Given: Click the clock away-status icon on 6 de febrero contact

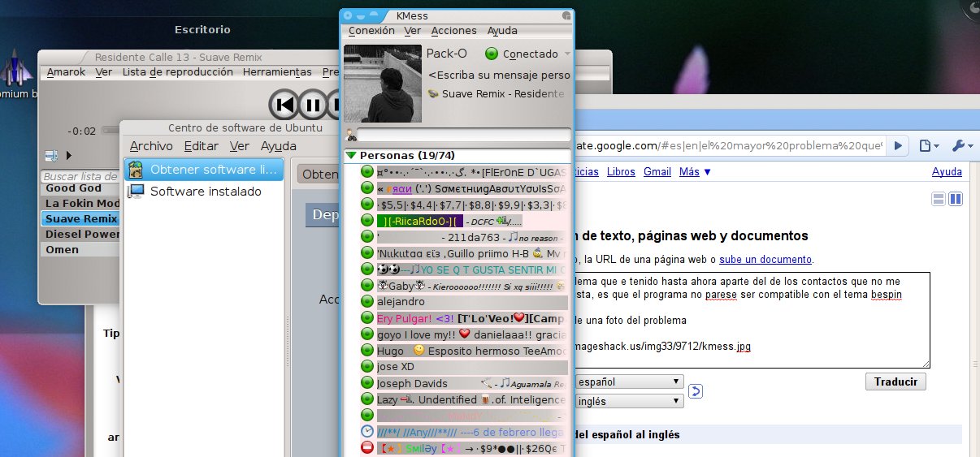Looking at the screenshot, I should 366,432.
